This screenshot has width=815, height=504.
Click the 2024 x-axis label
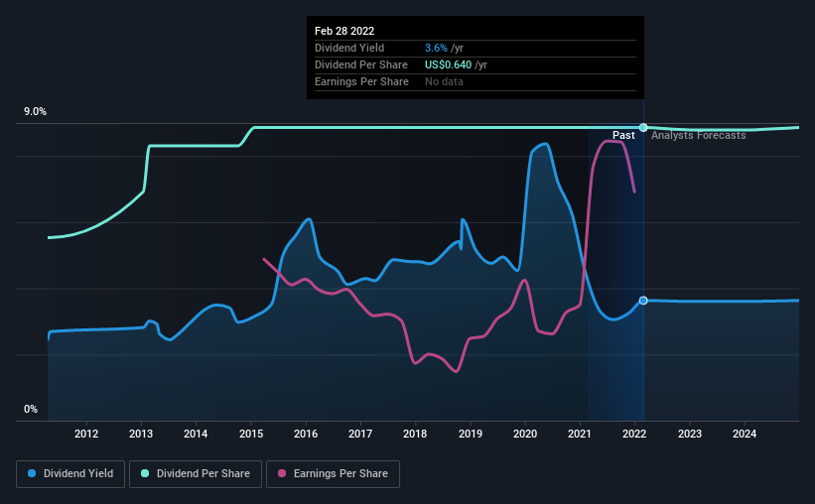(x=745, y=434)
